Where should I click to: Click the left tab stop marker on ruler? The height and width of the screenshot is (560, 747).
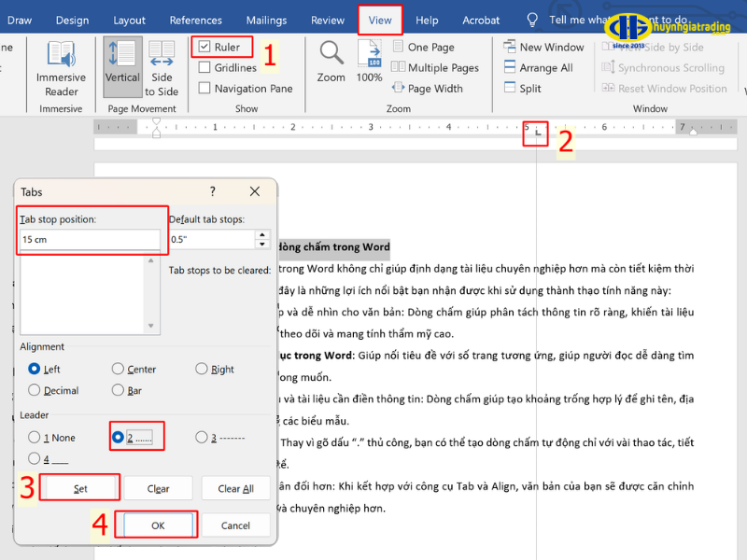coord(538,133)
